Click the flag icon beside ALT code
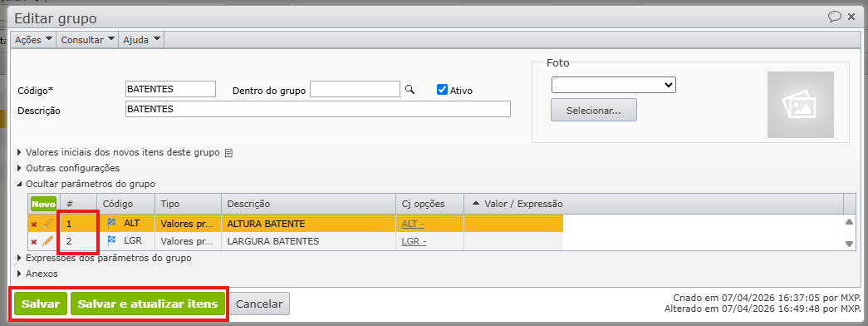Screen dimensions: 868x326 (x=111, y=224)
